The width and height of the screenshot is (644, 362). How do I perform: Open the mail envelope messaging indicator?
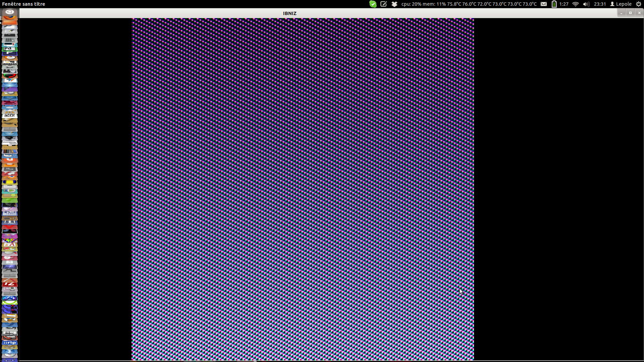tap(544, 4)
